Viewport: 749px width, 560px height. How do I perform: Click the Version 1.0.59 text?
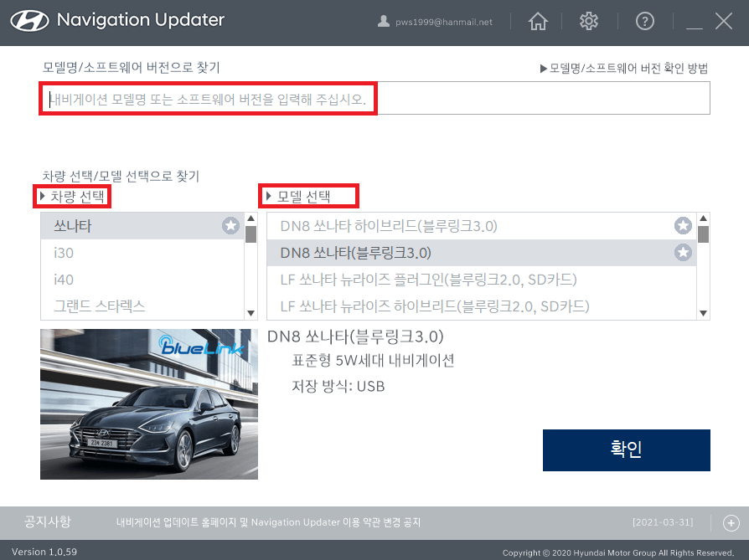44,552
